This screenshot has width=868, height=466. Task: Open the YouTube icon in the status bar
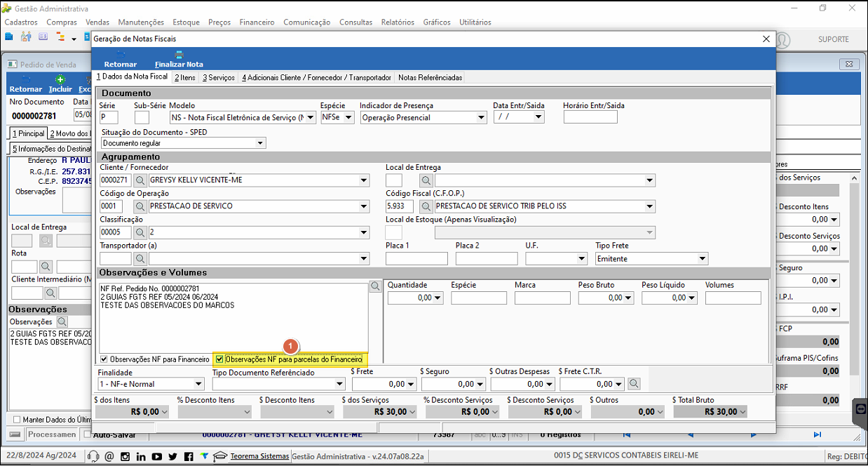coord(157,456)
